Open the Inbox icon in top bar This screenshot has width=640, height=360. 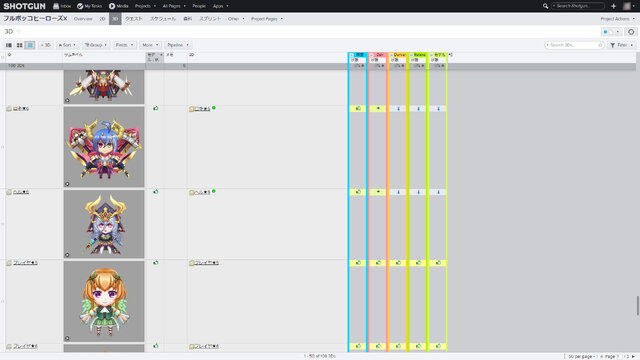[56, 6]
